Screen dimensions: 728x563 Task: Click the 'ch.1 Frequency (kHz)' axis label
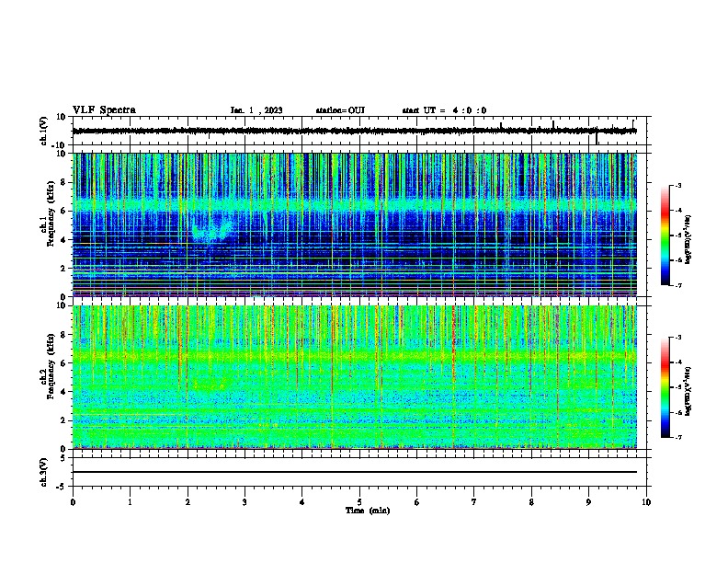48,214
